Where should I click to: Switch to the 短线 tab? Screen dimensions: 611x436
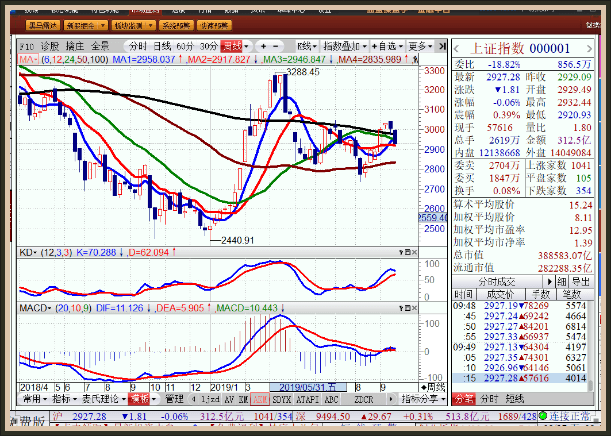pos(514,399)
